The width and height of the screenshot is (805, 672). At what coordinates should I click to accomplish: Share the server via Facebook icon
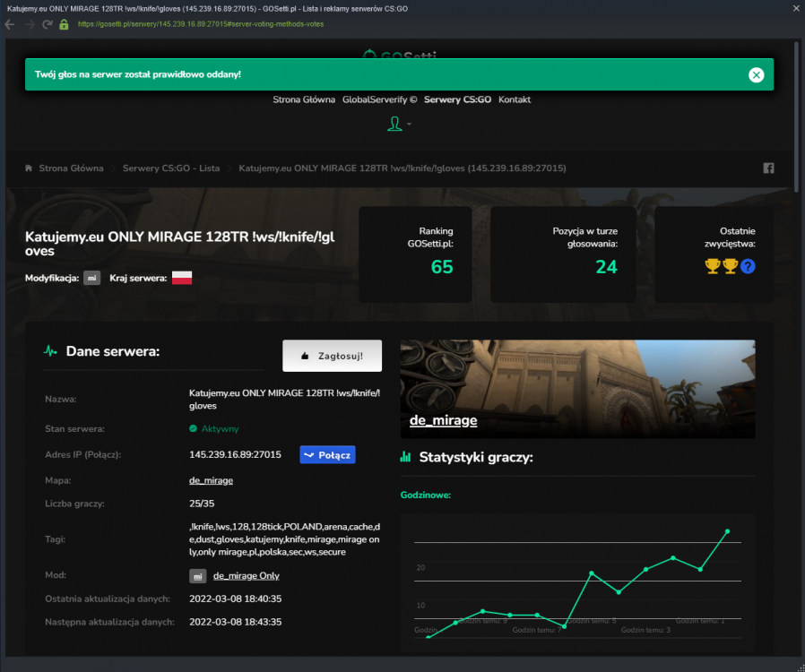coord(768,168)
